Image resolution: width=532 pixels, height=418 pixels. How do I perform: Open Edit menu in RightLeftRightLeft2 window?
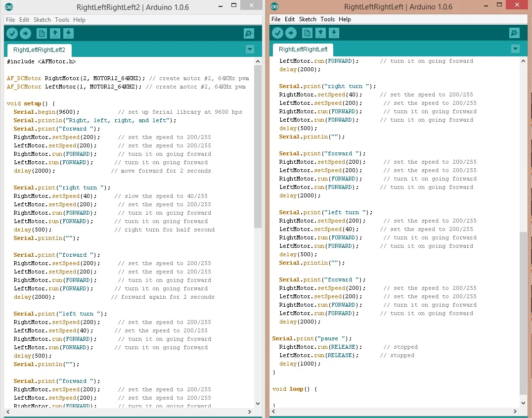pyautogui.click(x=24, y=20)
